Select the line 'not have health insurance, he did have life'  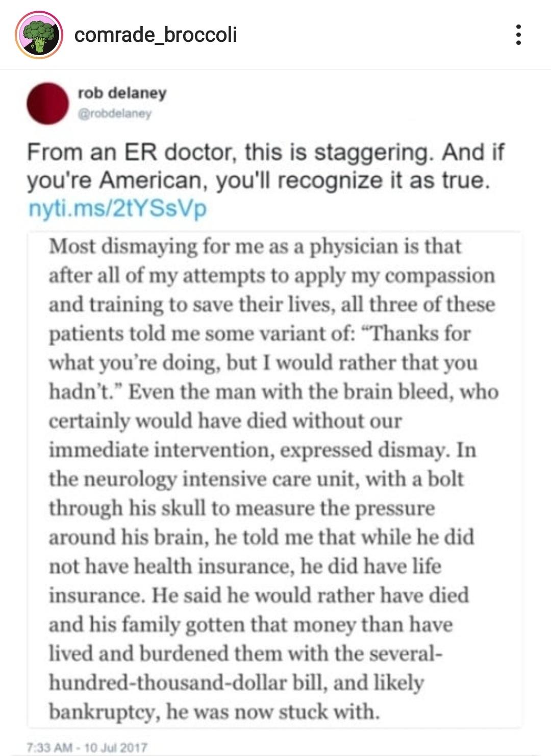245,567
